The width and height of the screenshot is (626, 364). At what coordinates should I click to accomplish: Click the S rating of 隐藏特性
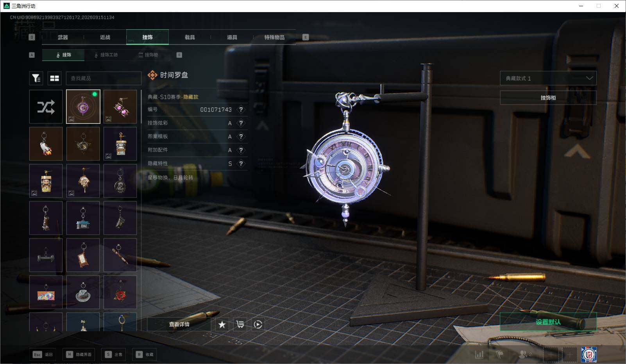[x=230, y=164]
